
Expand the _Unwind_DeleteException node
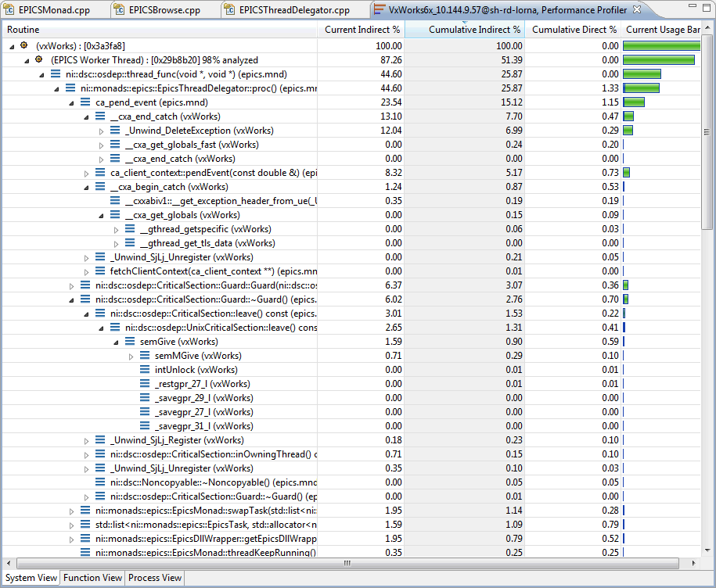(x=102, y=131)
